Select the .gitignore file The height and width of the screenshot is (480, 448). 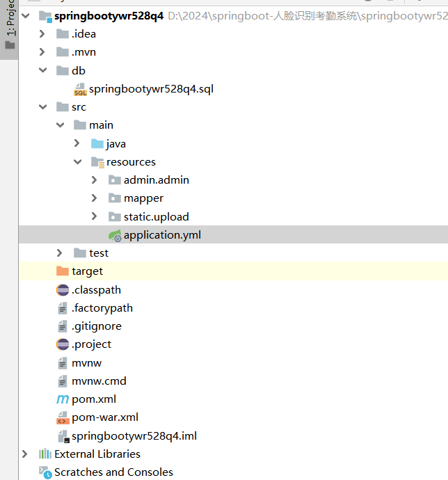(96, 326)
